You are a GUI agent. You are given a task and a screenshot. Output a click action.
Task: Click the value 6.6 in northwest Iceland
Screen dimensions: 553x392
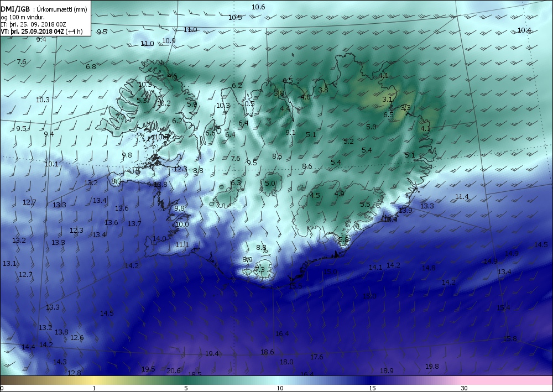[210, 133]
